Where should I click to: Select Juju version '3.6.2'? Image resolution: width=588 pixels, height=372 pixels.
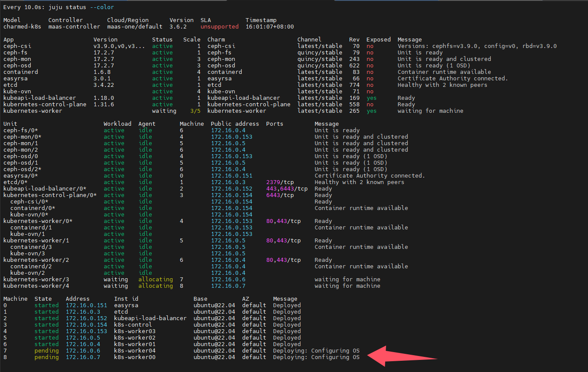coord(178,27)
